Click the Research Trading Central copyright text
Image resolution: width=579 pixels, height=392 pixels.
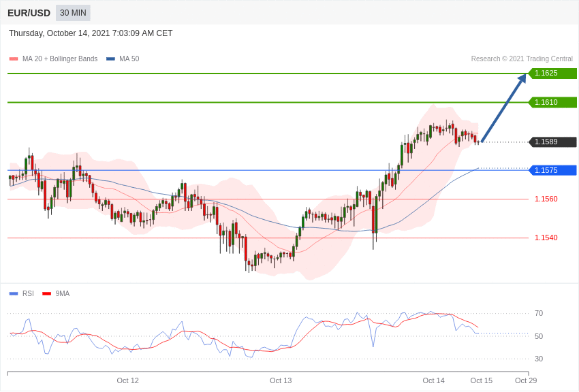point(522,59)
